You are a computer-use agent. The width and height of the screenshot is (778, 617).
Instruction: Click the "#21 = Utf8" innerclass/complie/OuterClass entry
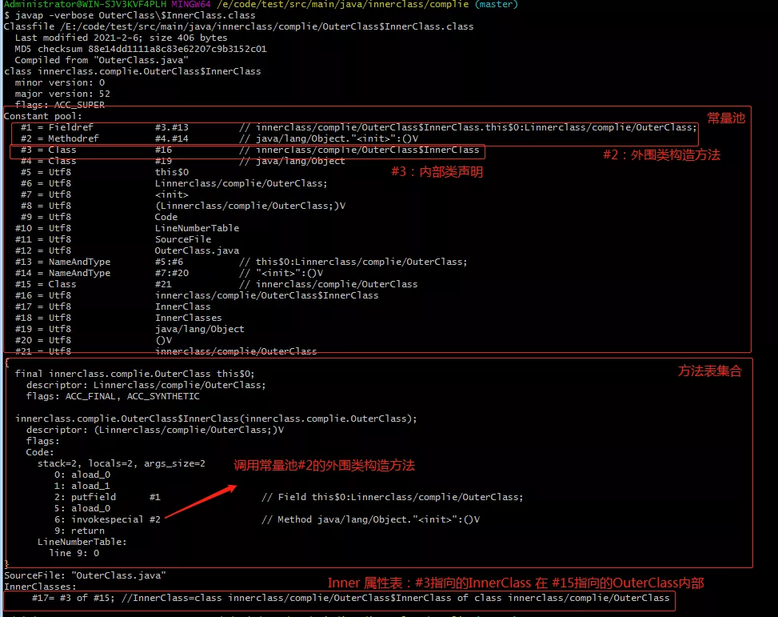(166, 351)
